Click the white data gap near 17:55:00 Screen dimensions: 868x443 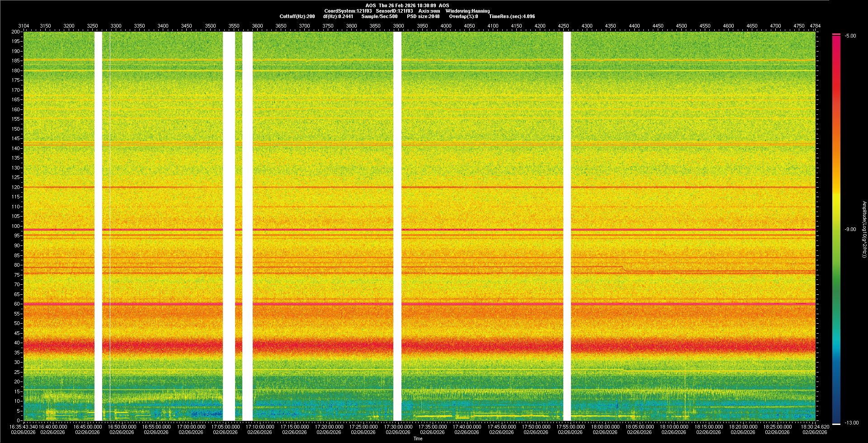point(567,226)
